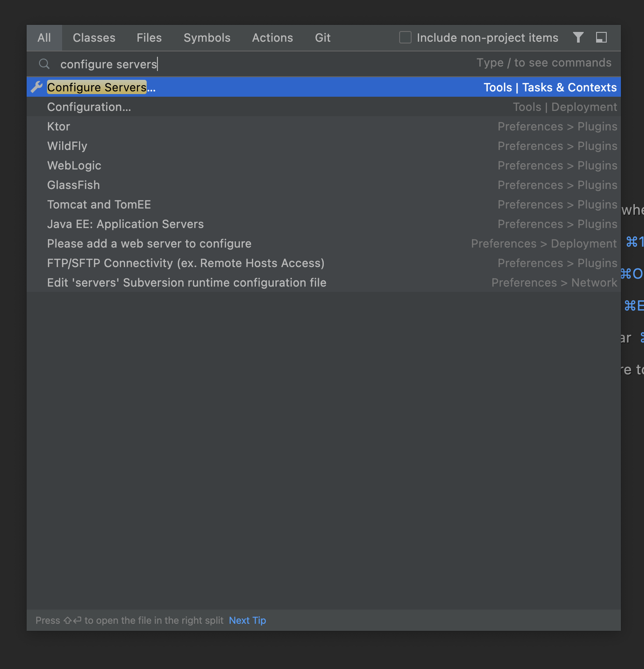Screen dimensions: 644x669
Task: Click the search magnifier icon
Action: [44, 64]
